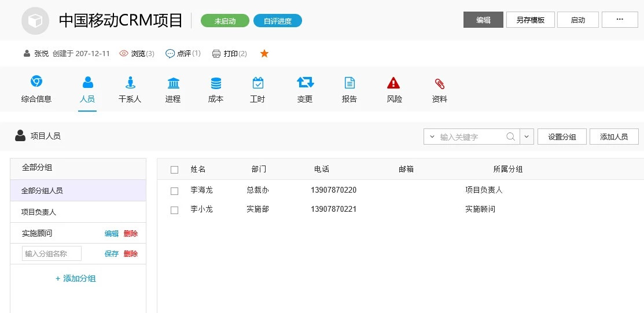Image resolution: width=644 pixels, height=313 pixels.
Task: Open the 综合信息 overview icon
Action: 36,82
